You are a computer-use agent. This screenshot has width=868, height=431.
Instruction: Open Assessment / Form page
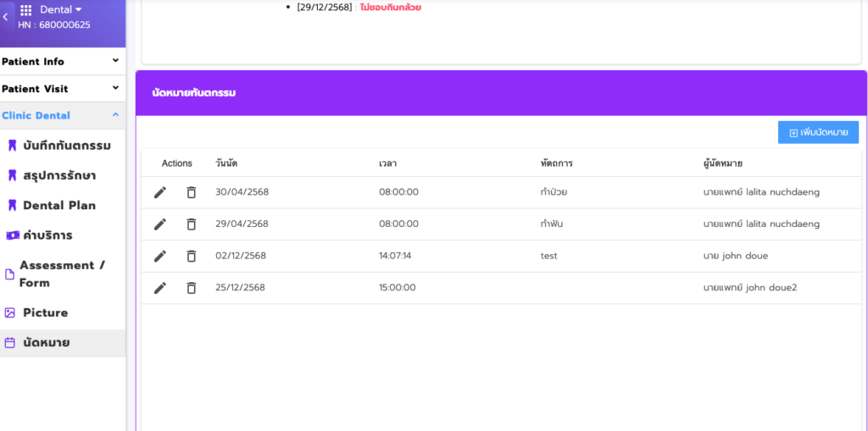coord(62,274)
